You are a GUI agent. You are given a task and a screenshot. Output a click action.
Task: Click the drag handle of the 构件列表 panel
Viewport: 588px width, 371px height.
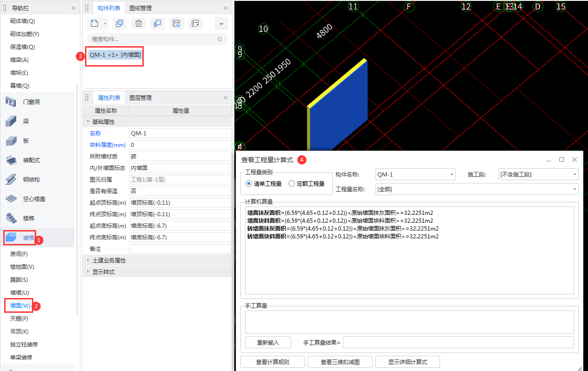(87, 8)
